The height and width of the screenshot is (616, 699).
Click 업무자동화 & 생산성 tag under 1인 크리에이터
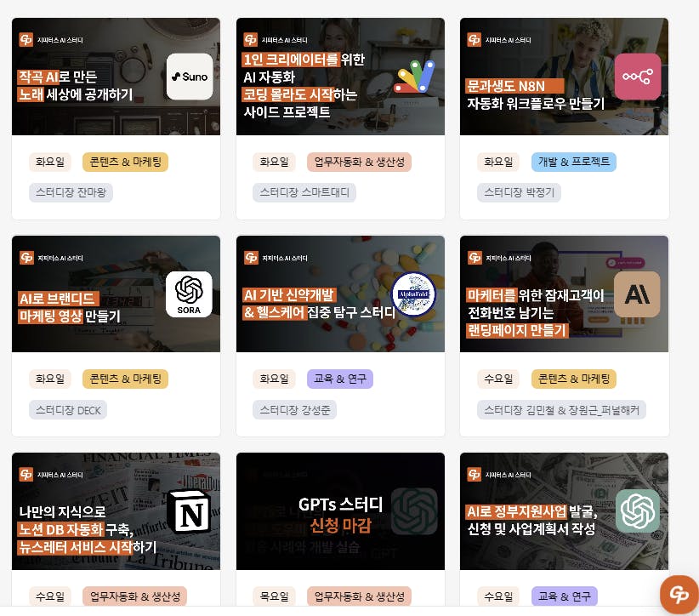point(360,162)
